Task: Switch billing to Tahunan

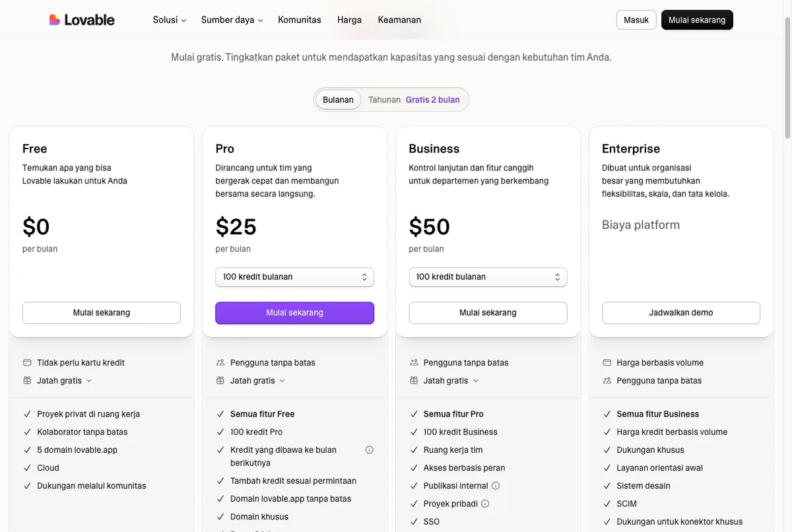Action: [x=384, y=100]
